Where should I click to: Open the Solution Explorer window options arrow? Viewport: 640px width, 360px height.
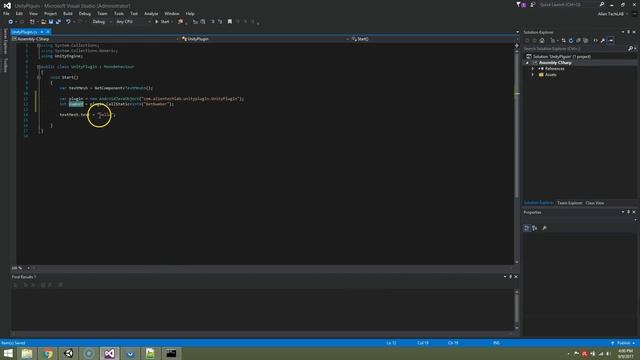pyautogui.click(x=623, y=32)
